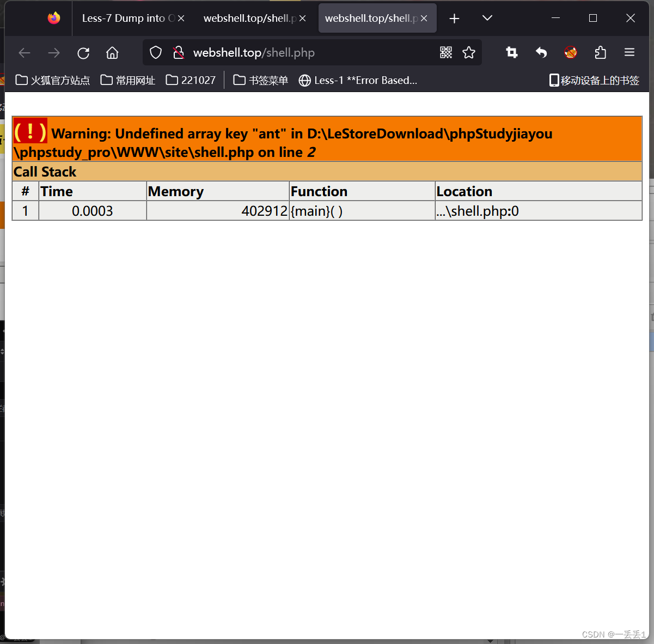Open a new tab with the plus button

tap(454, 17)
